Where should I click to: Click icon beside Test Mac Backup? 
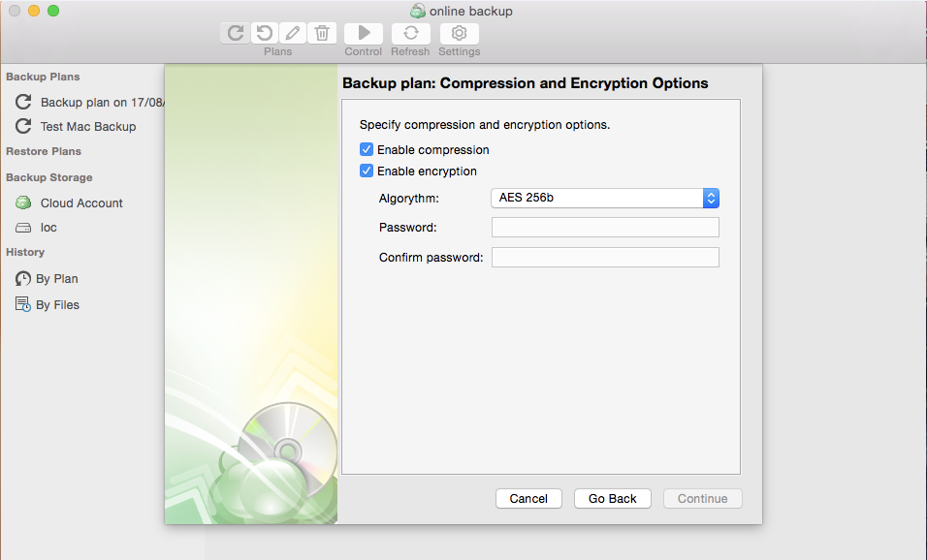pos(23,126)
